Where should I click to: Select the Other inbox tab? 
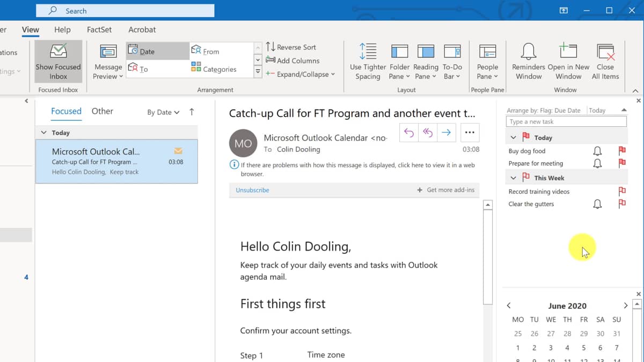(x=102, y=111)
